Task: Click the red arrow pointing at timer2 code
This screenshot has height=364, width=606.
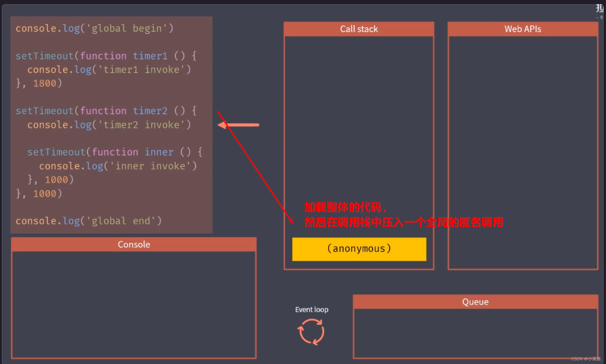Action: coord(238,125)
